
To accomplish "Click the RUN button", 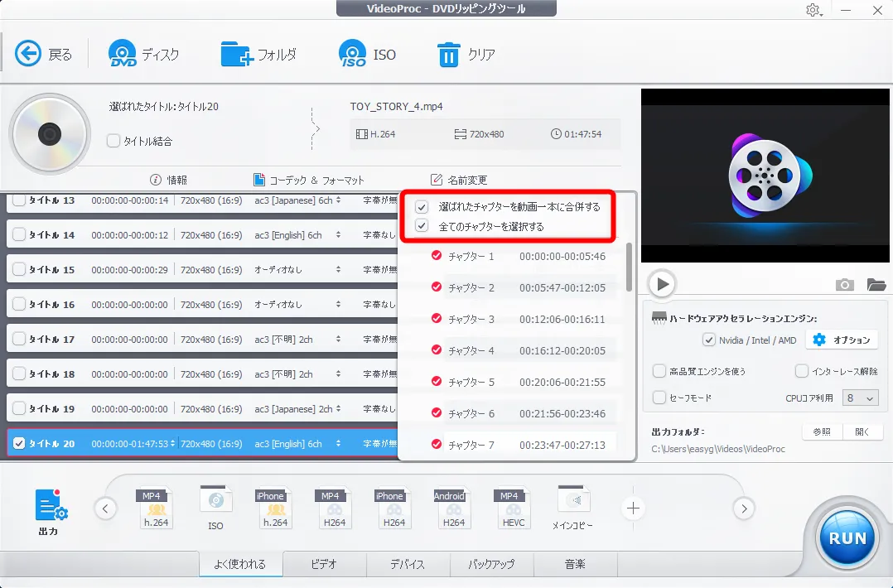I will pyautogui.click(x=847, y=537).
